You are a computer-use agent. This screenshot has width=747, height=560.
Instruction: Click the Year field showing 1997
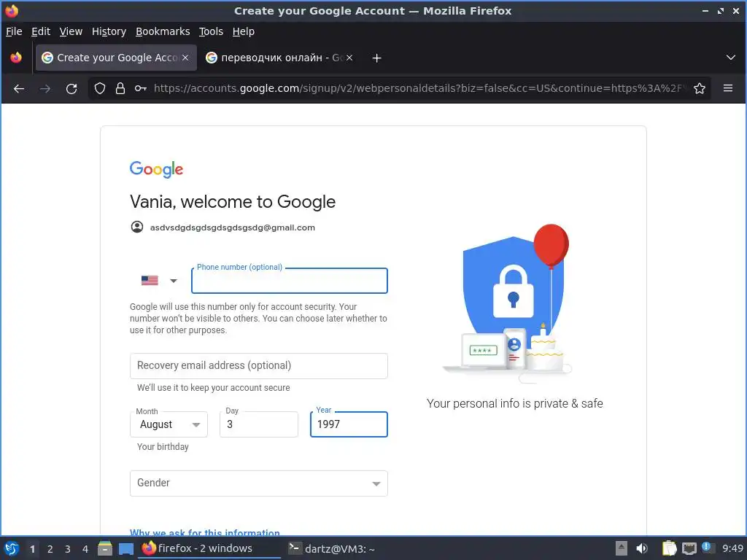tap(349, 424)
